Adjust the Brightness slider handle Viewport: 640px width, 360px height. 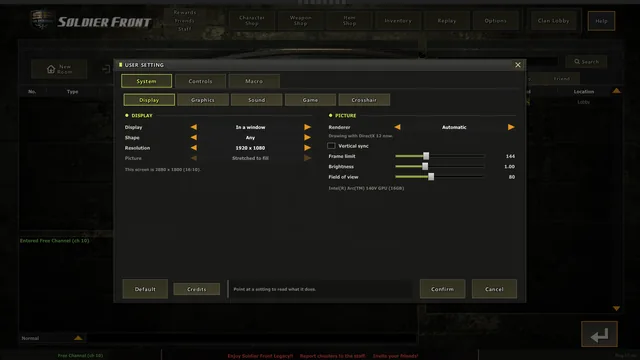(425, 167)
